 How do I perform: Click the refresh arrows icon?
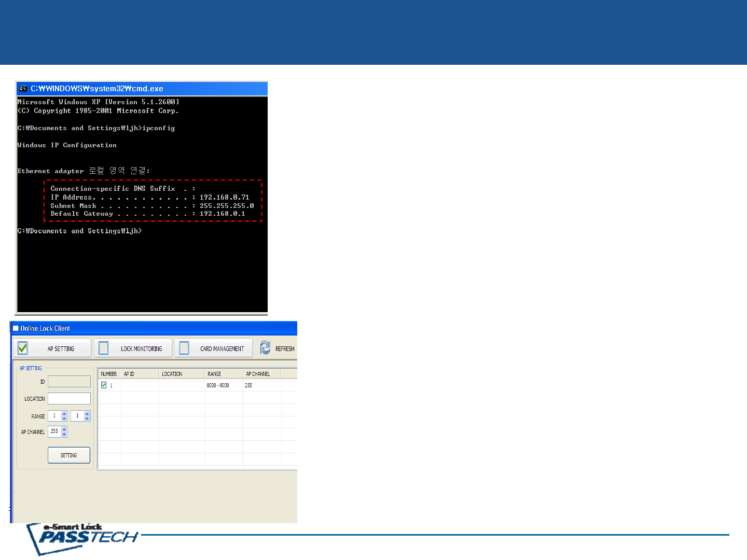[265, 348]
